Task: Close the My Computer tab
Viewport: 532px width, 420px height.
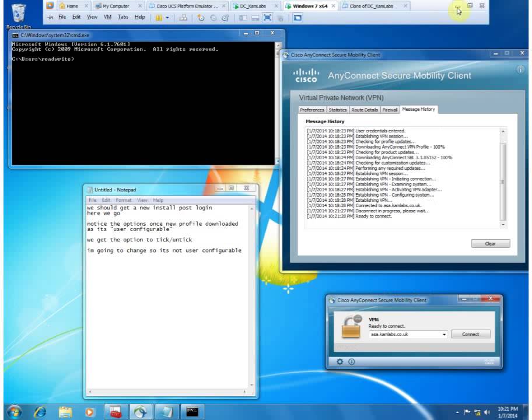Action: pos(140,6)
